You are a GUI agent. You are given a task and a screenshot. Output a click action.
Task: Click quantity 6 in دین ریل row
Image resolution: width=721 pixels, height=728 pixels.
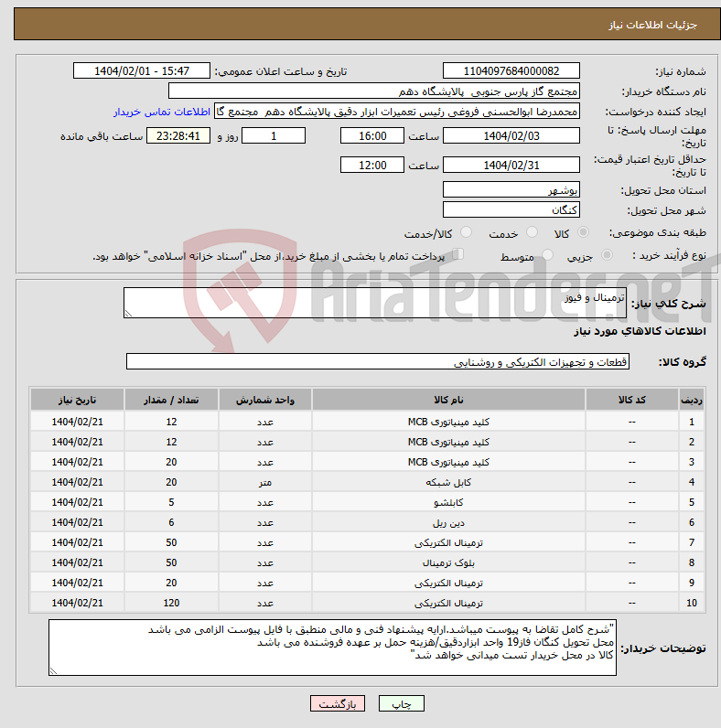pyautogui.click(x=171, y=522)
